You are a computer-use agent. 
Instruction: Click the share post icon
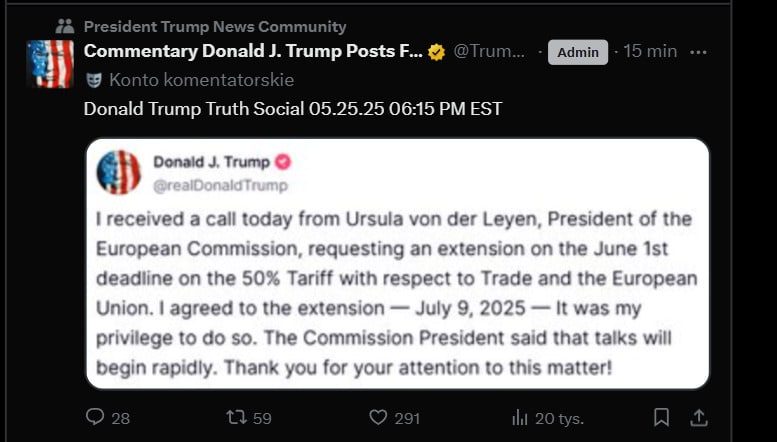699,417
